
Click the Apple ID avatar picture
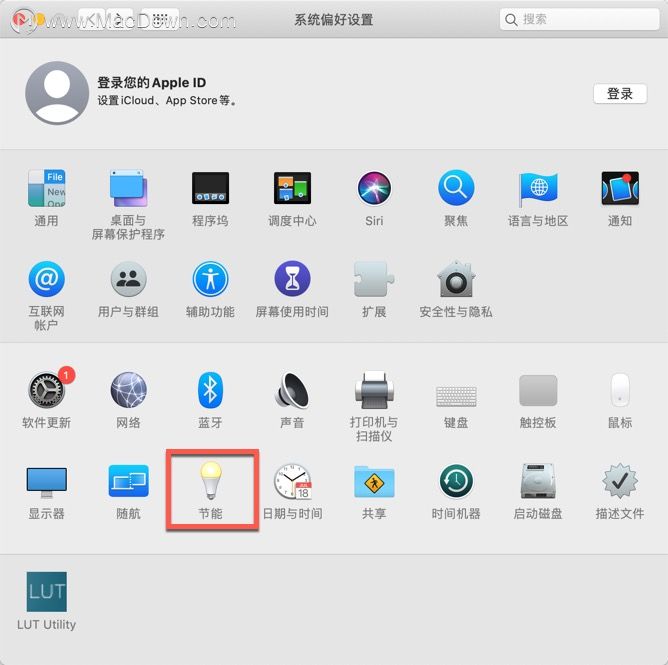(57, 93)
